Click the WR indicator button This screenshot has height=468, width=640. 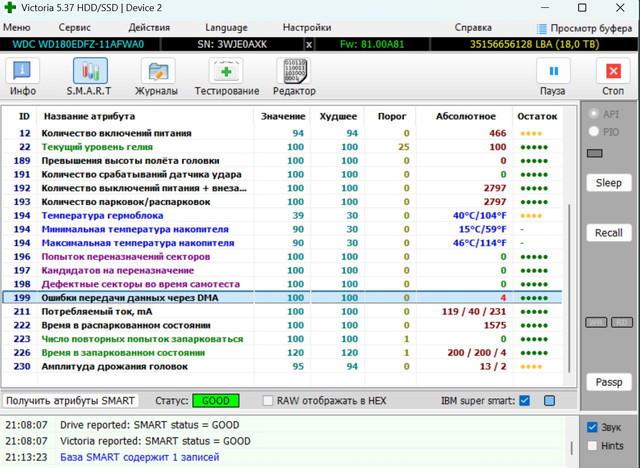[596, 322]
